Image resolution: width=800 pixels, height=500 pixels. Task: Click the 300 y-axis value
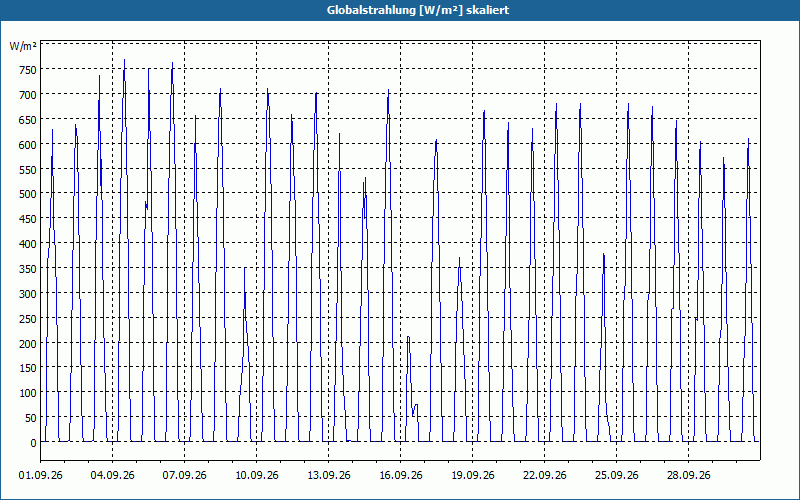(28, 294)
